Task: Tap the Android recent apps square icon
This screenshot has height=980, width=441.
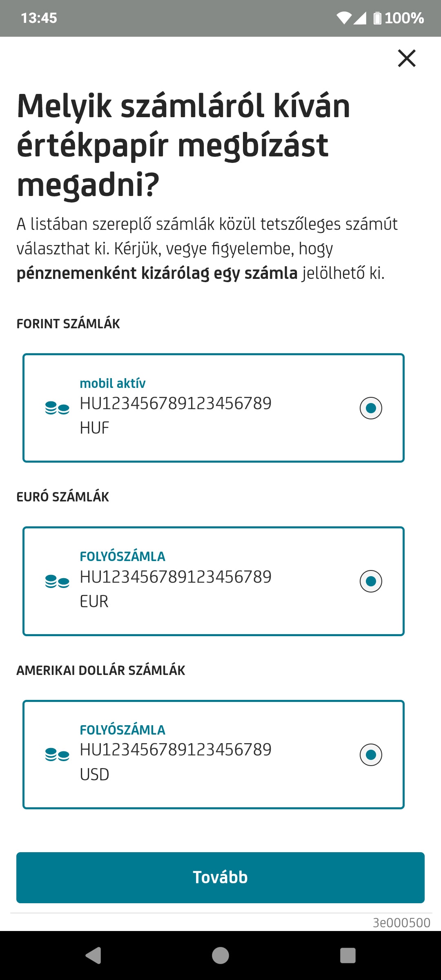Action: (x=348, y=955)
